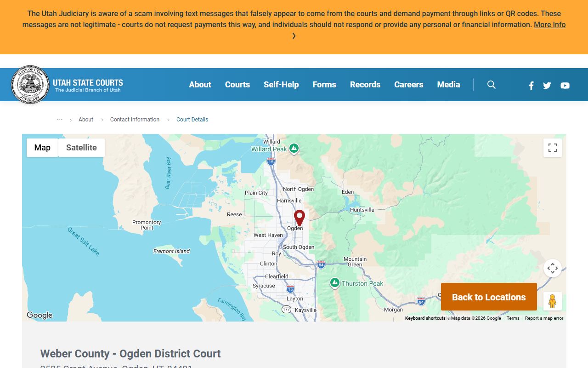Visit the YouTube channel icon
This screenshot has width=588, height=368.
pyautogui.click(x=565, y=85)
